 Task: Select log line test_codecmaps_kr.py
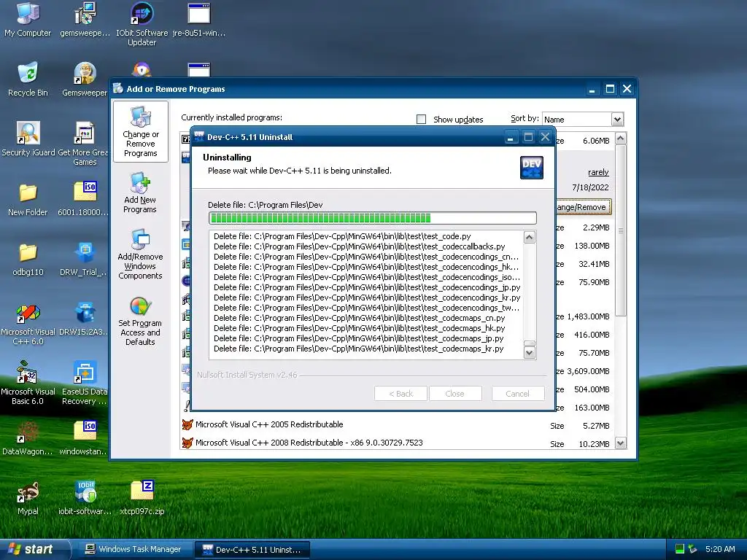tap(358, 349)
